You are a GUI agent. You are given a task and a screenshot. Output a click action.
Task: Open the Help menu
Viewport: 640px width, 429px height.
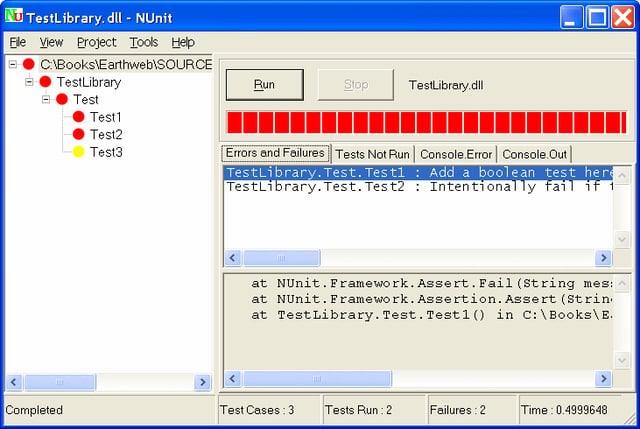pyautogui.click(x=182, y=42)
